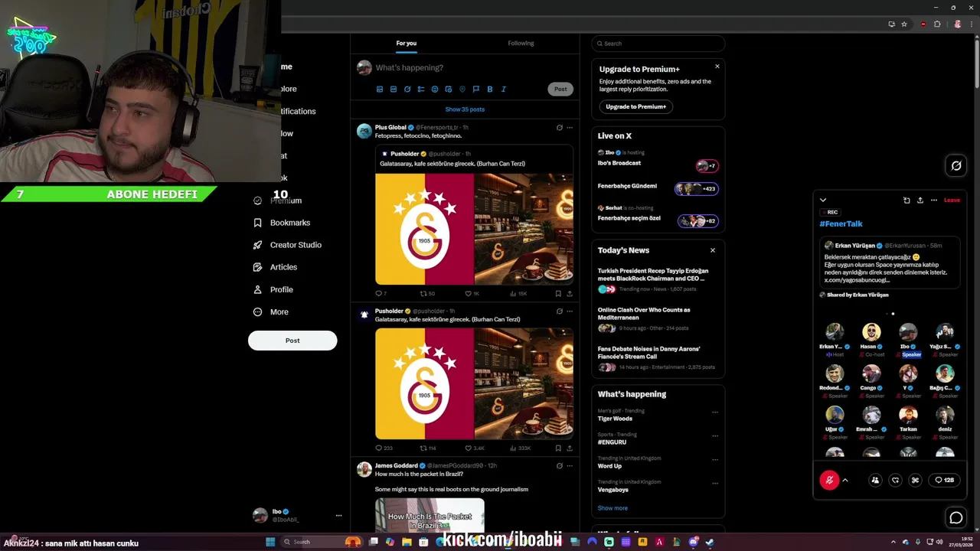Switch to the For you tab

pyautogui.click(x=407, y=43)
